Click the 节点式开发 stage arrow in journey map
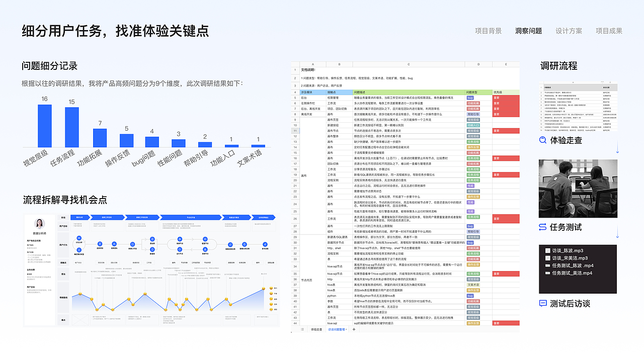The height and width of the screenshot is (362, 644). (191, 217)
